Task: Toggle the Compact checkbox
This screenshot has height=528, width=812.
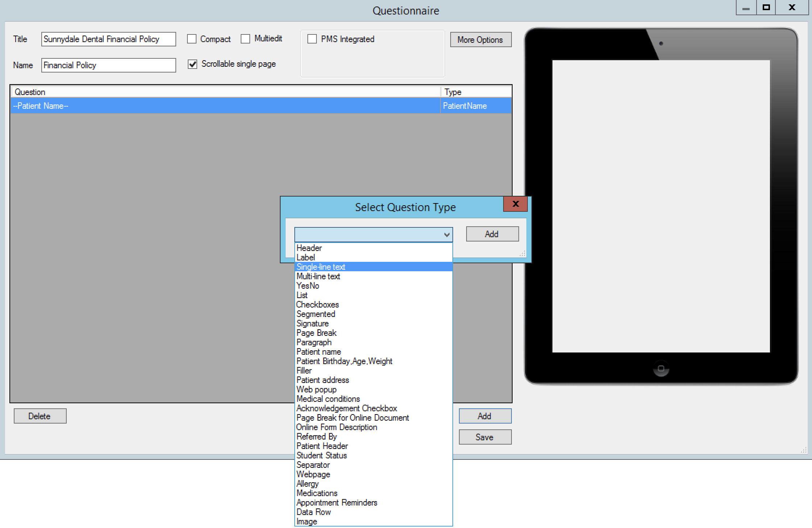Action: click(192, 39)
